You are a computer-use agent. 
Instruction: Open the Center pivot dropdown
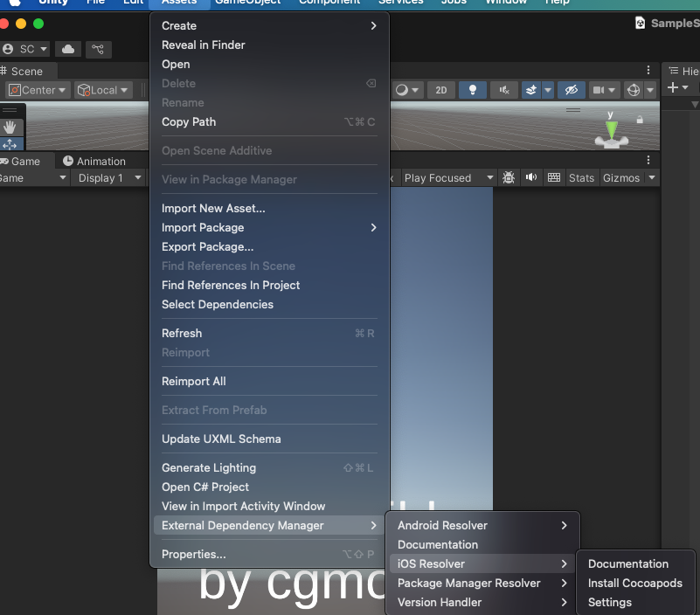click(38, 90)
